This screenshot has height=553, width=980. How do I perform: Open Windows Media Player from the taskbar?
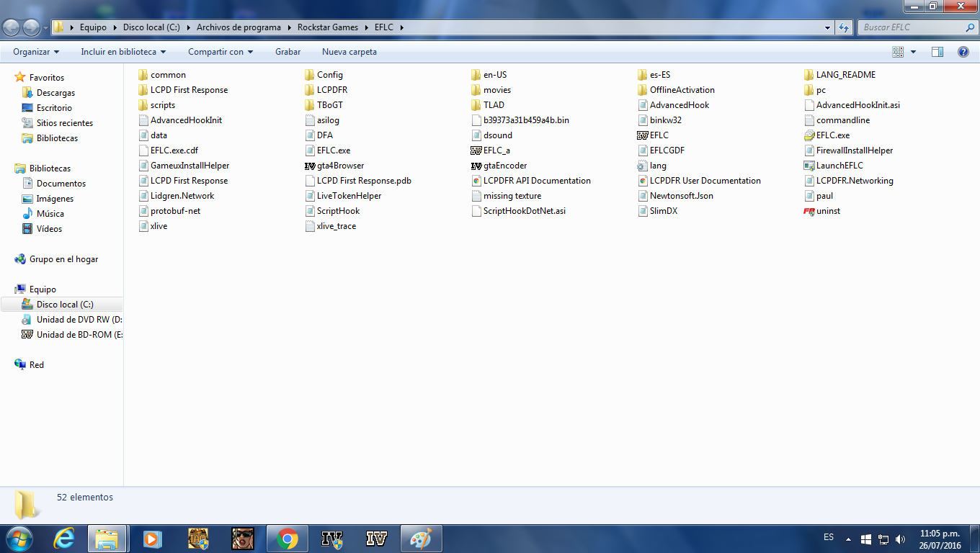coord(152,539)
